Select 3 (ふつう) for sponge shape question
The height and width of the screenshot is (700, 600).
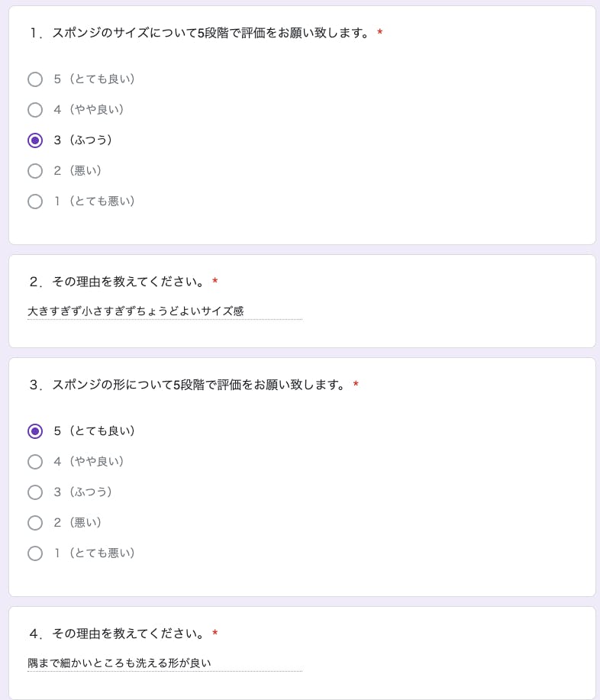(x=35, y=492)
